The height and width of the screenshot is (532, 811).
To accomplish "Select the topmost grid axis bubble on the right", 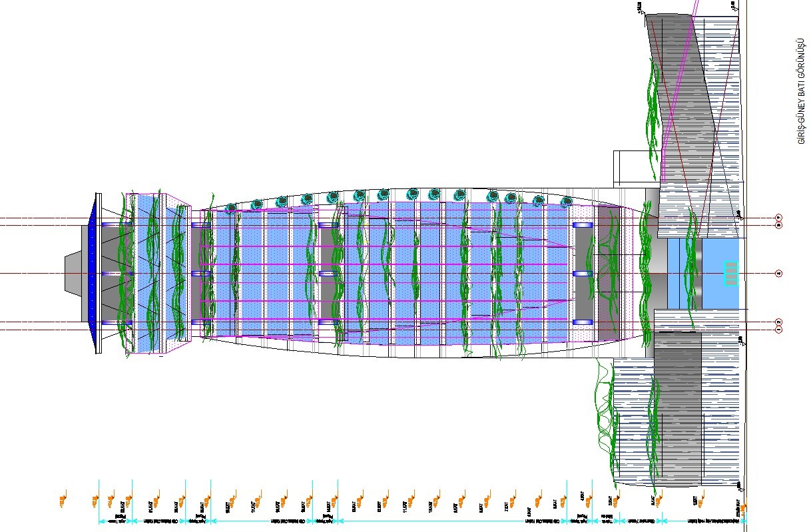I will pyautogui.click(x=778, y=218).
